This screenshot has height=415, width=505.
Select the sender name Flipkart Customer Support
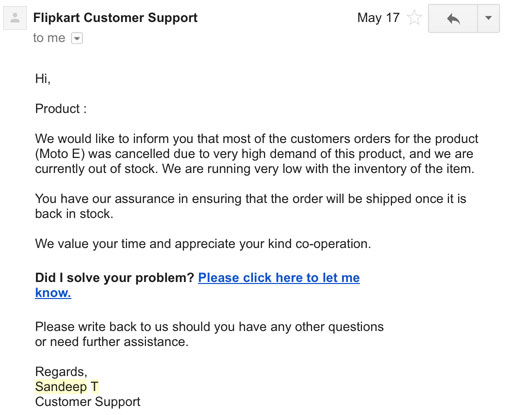pyautogui.click(x=115, y=18)
